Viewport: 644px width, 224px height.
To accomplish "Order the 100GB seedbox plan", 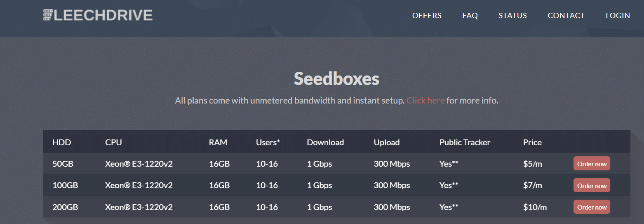I will 592,186.
